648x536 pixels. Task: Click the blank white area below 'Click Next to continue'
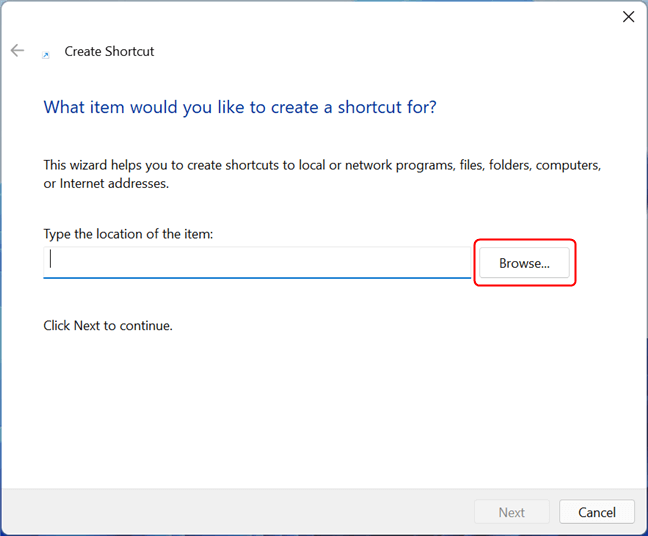tap(322, 409)
